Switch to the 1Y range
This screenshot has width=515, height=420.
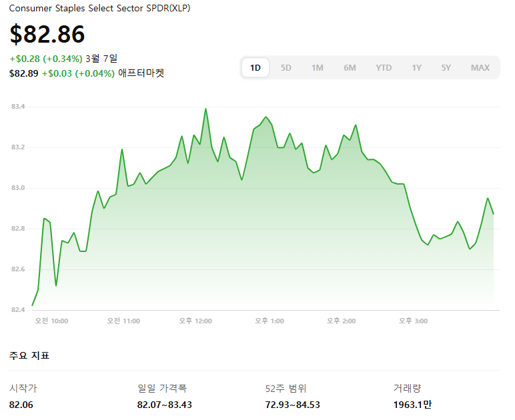click(x=416, y=67)
